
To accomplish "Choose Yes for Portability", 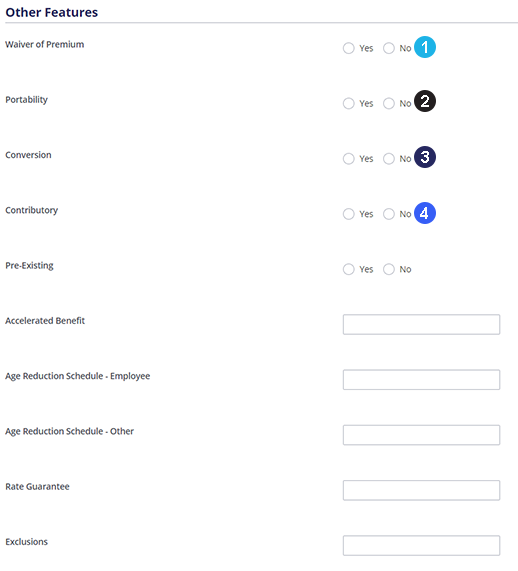I will tap(349, 103).
